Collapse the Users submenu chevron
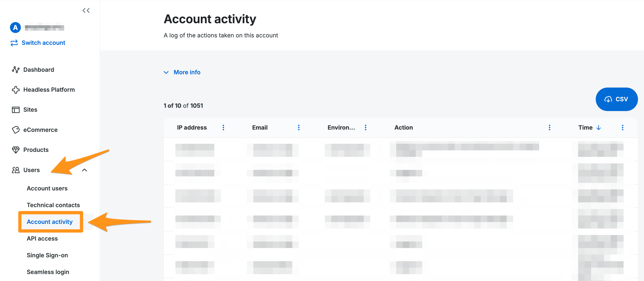The width and height of the screenshot is (644, 281). point(84,170)
